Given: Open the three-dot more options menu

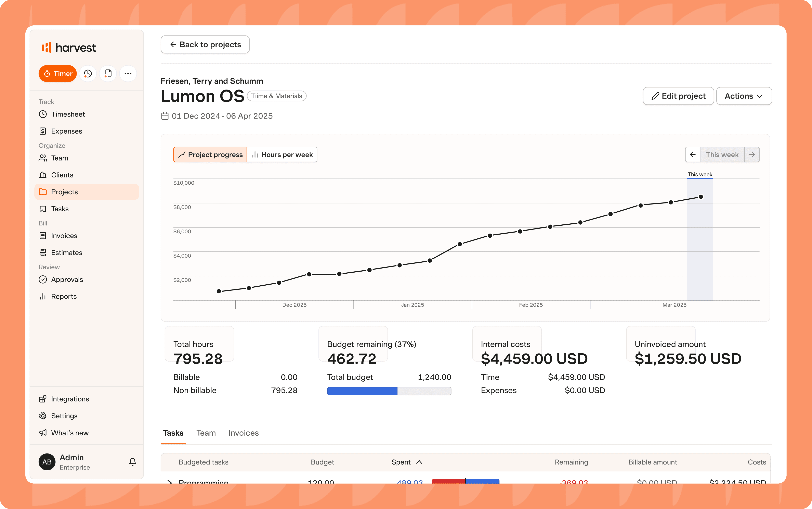Looking at the screenshot, I should pos(128,73).
